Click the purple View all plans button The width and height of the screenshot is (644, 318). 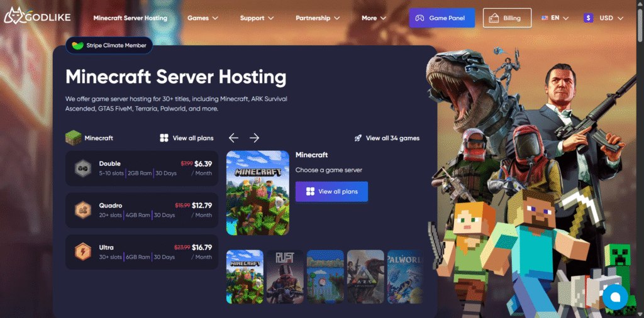coord(331,192)
